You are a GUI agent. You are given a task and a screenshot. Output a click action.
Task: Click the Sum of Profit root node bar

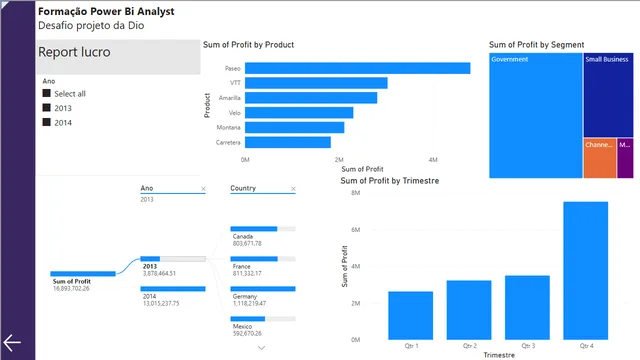(83, 273)
